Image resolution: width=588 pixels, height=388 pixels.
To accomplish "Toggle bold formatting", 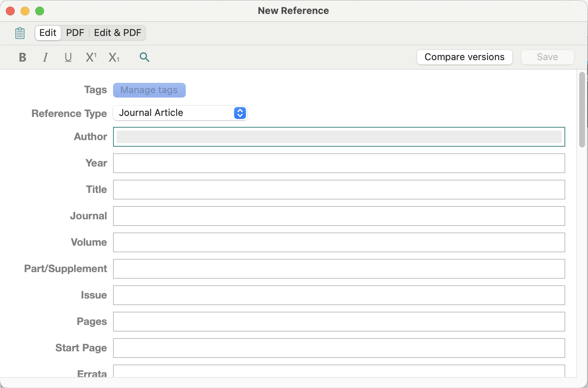I will click(x=22, y=57).
